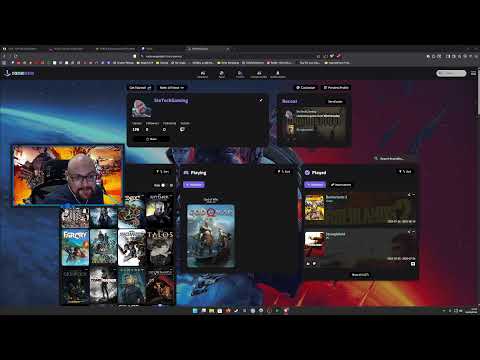This screenshot has width=480, height=360.
Task: Open the site logo home link
Action: (x=19, y=73)
